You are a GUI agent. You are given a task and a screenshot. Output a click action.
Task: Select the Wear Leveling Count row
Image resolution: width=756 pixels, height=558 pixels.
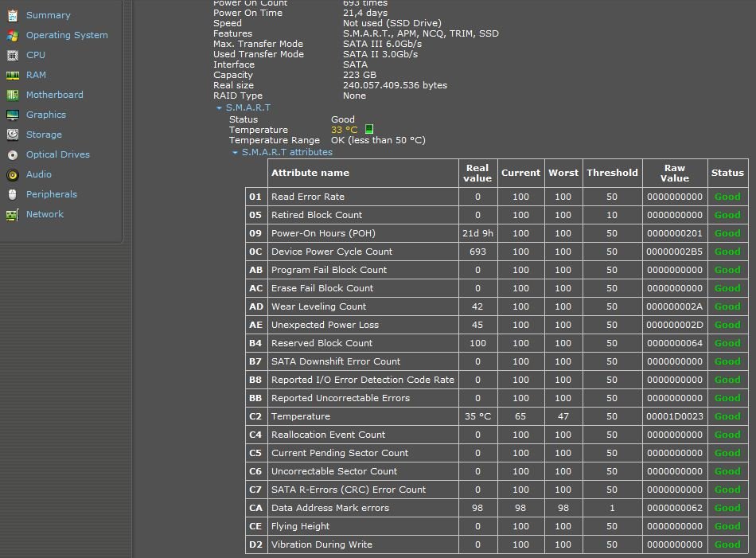click(x=318, y=306)
